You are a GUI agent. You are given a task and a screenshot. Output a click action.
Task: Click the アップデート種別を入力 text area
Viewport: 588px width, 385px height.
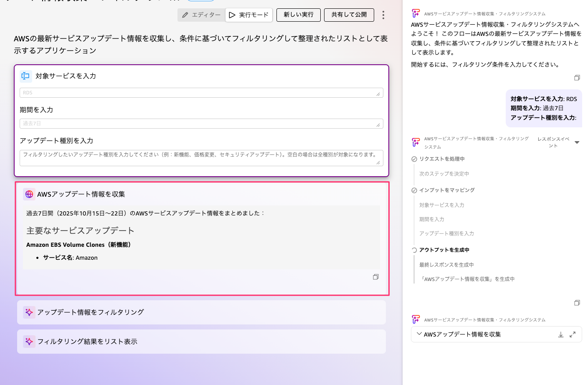coord(201,158)
